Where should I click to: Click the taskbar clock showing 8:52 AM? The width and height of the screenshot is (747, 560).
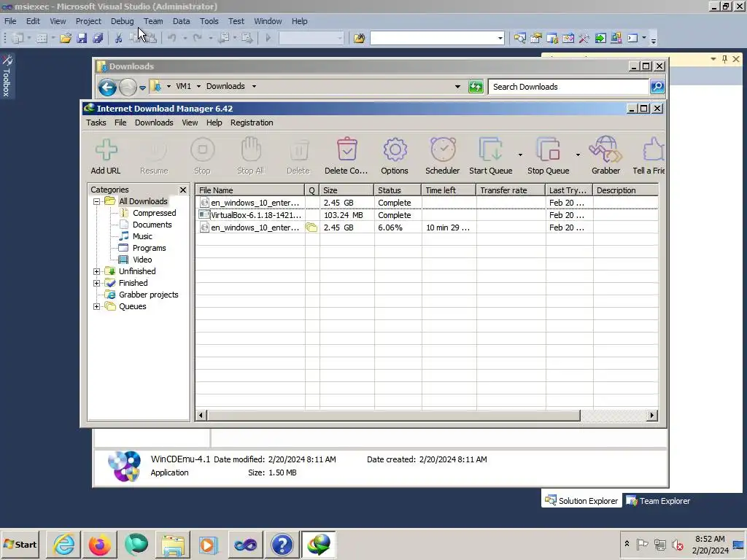(710, 544)
